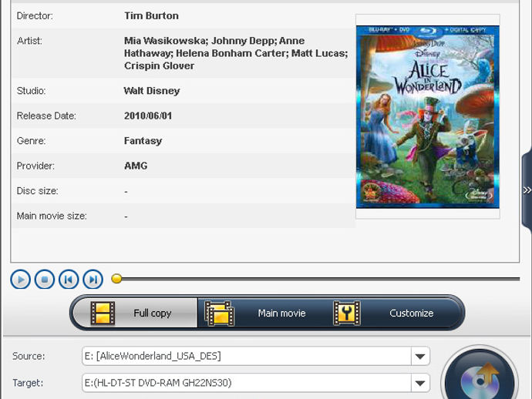This screenshot has height=399, width=532.
Task: Click the Customize wrench film icon
Action: point(347,313)
